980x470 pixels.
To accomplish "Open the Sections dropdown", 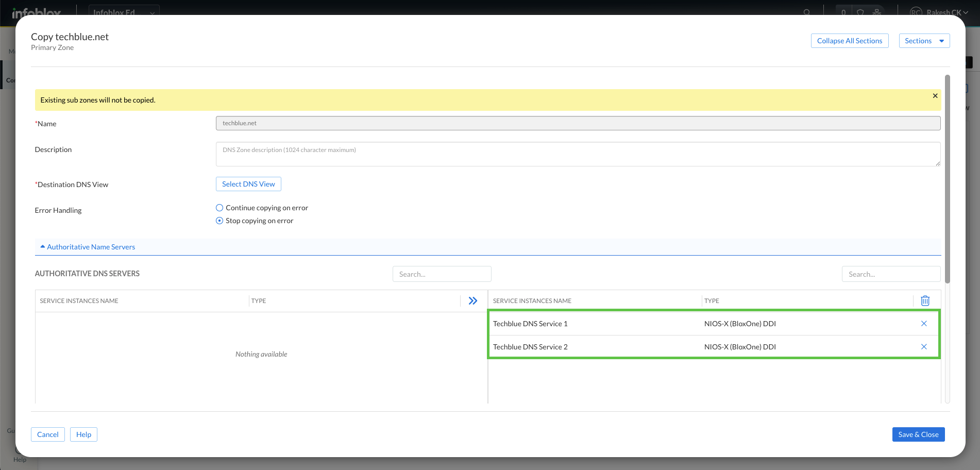I will (x=924, y=41).
